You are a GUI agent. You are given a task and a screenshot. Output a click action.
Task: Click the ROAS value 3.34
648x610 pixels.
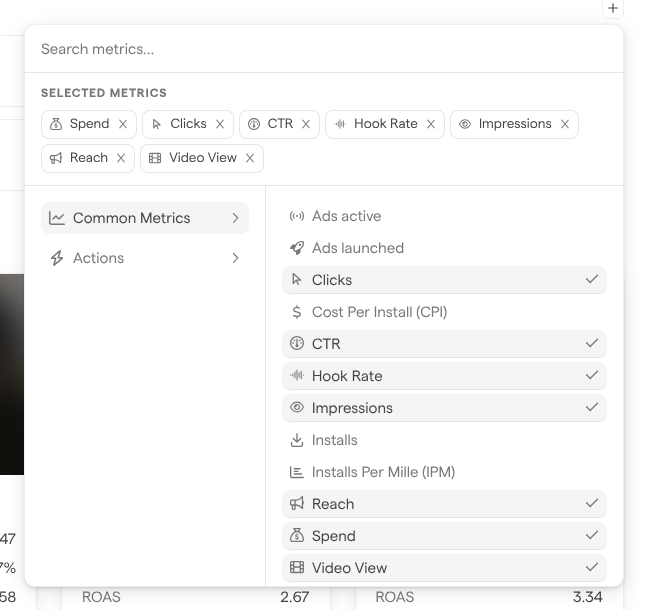click(587, 597)
